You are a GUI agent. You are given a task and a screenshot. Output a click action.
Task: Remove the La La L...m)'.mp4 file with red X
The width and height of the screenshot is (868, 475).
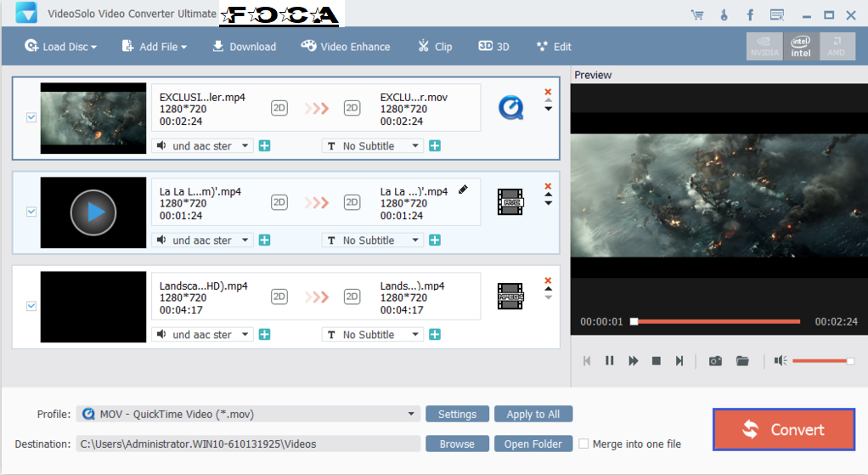(x=548, y=186)
